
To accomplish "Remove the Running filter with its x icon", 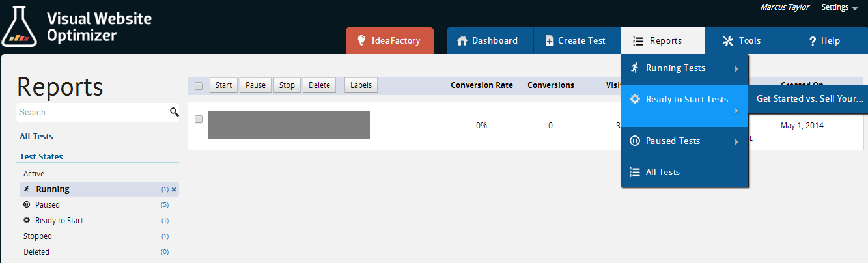I will [174, 189].
